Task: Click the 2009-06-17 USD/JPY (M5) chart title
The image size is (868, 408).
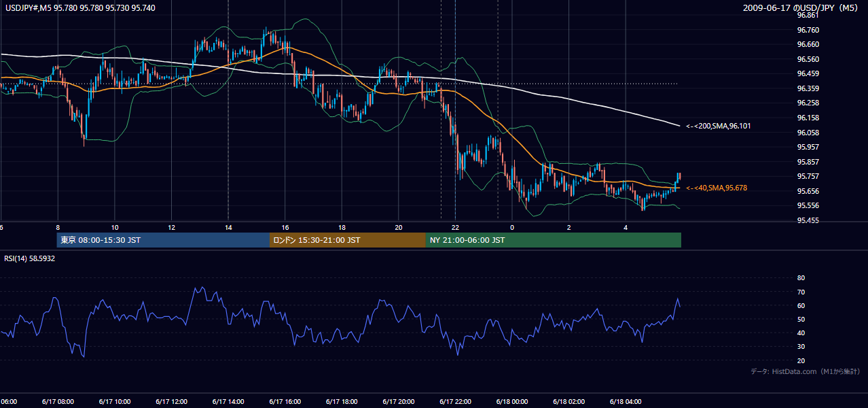Action: coord(801,7)
